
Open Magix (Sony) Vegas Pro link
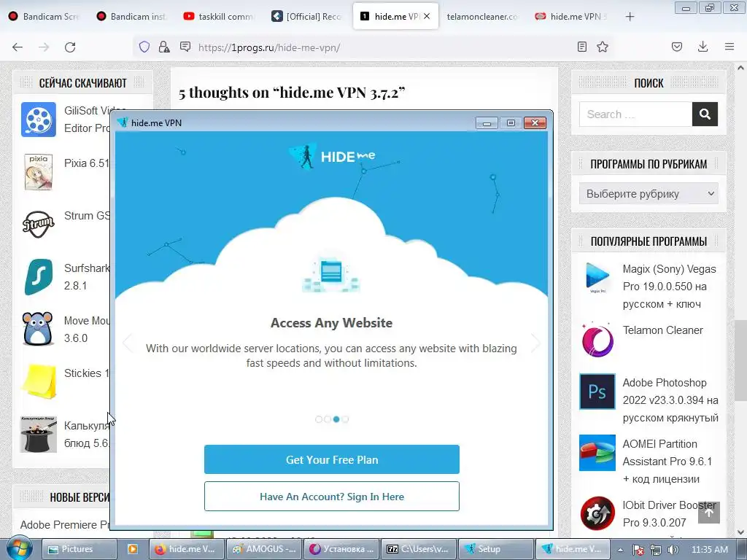(x=670, y=286)
